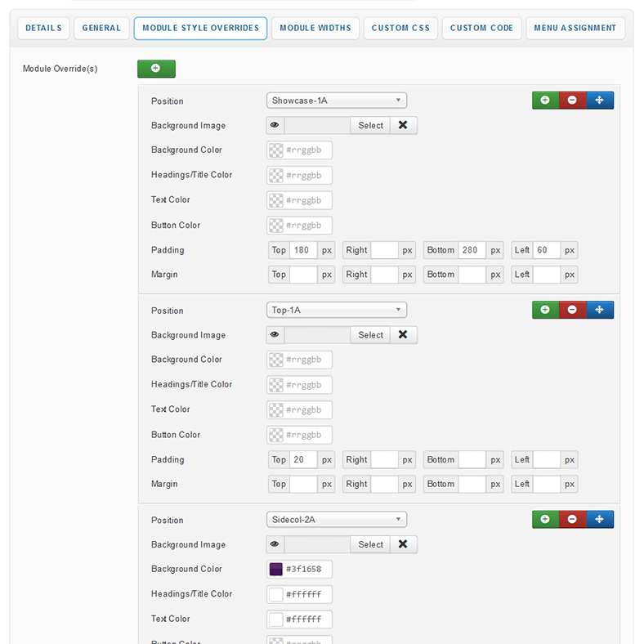Switch to the Custom CSS tab
The width and height of the screenshot is (644, 644).
tap(400, 28)
